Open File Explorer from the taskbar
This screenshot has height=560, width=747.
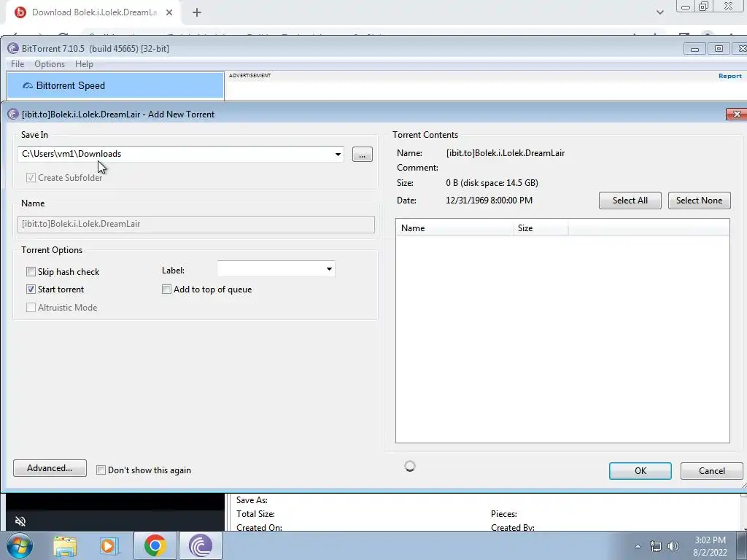pyautogui.click(x=65, y=546)
